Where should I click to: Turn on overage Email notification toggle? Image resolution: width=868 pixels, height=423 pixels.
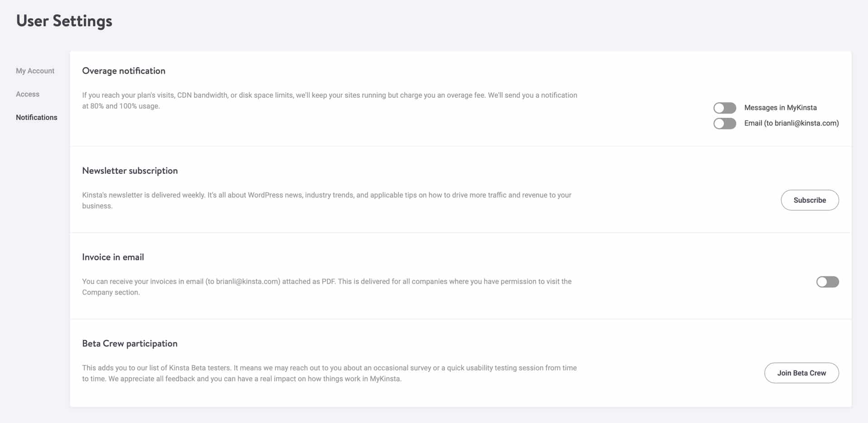click(x=724, y=124)
